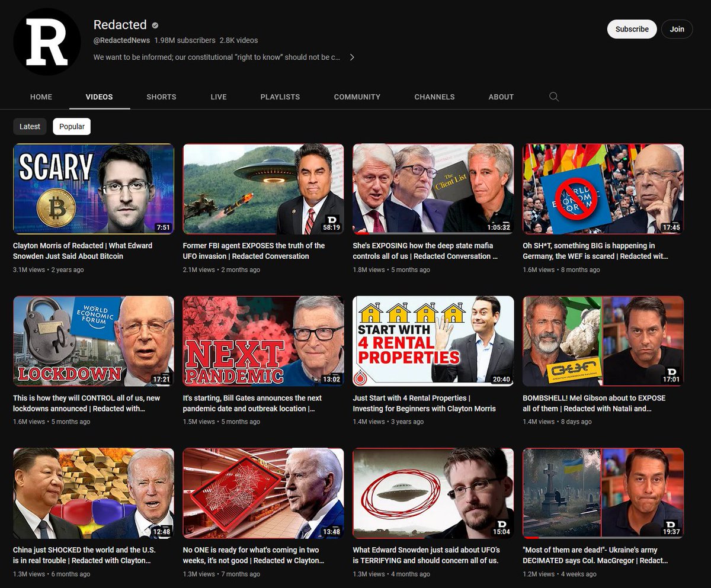
Task: Open title 'BOMBSHELL! Mel Gibson about to EXPOSE'
Action: 594,403
